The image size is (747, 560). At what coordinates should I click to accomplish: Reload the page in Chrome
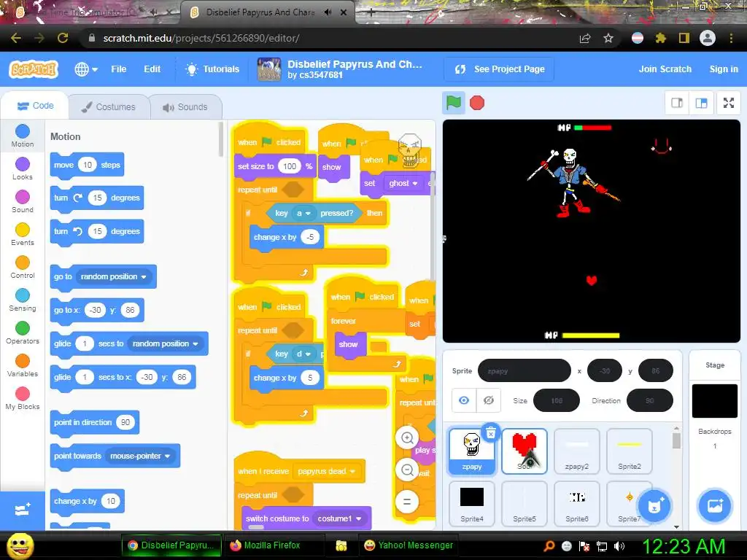coord(63,38)
